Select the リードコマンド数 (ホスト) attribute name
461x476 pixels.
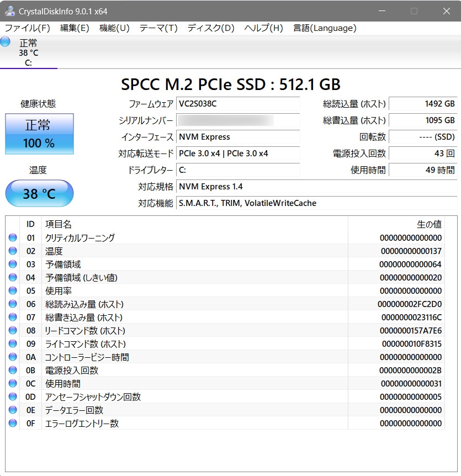pos(85,331)
